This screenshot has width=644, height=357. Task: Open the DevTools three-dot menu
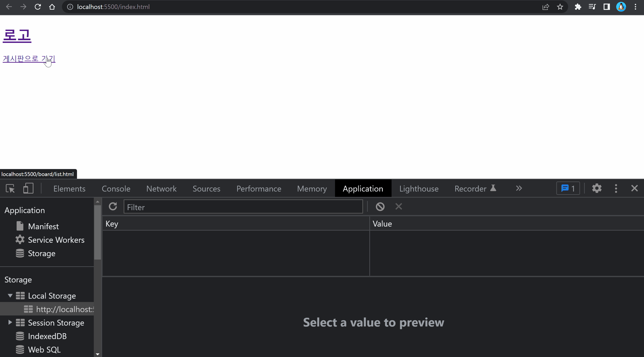(616, 188)
